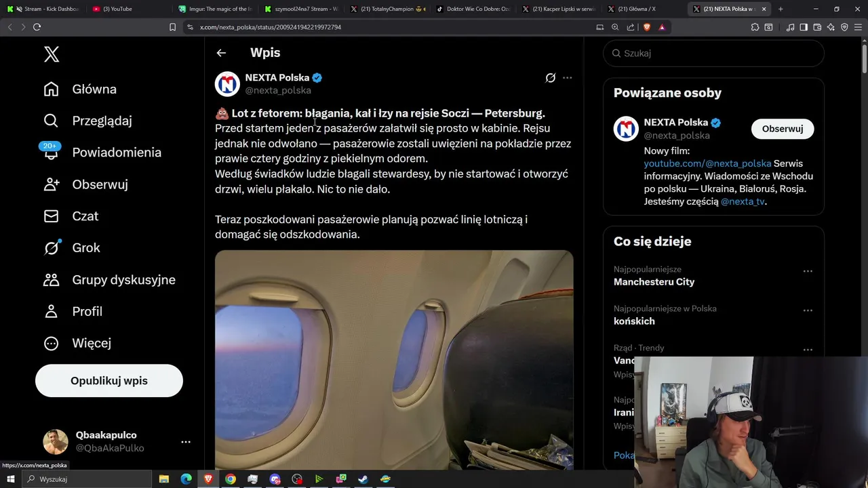The image size is (868, 488).
Task: Toggle the browser sidebar panel
Action: [x=804, y=27]
